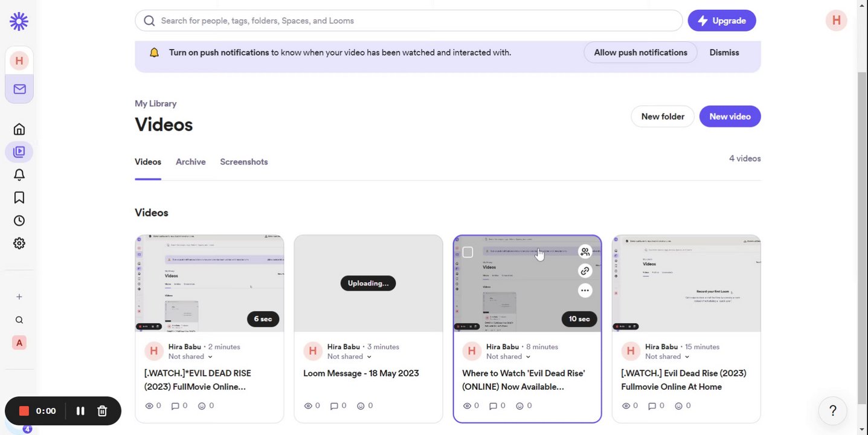Open the help question mark button
This screenshot has width=868, height=435.
pyautogui.click(x=832, y=411)
